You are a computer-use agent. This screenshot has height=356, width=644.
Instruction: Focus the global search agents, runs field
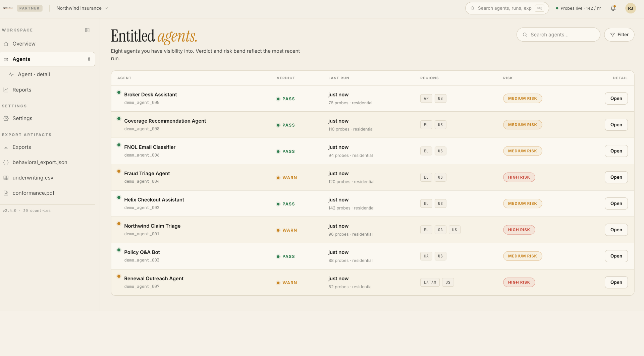pyautogui.click(x=507, y=8)
